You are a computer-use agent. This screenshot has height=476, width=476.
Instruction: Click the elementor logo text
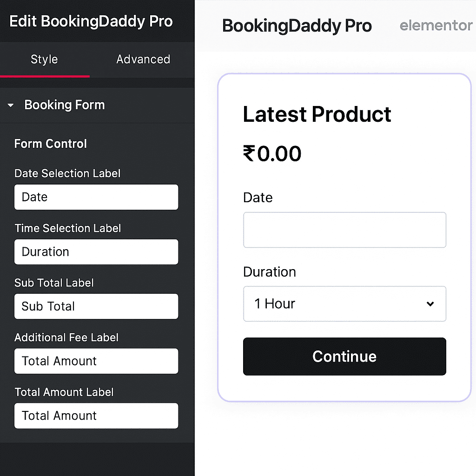436,25
